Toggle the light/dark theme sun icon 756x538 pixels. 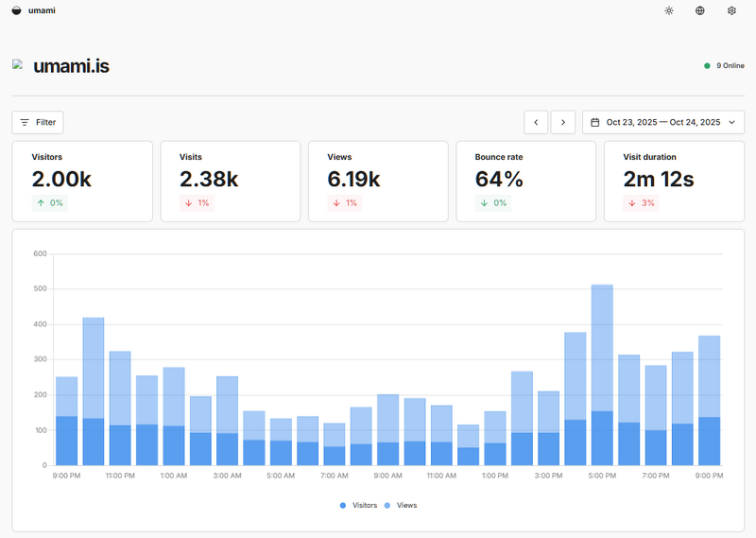tap(669, 10)
